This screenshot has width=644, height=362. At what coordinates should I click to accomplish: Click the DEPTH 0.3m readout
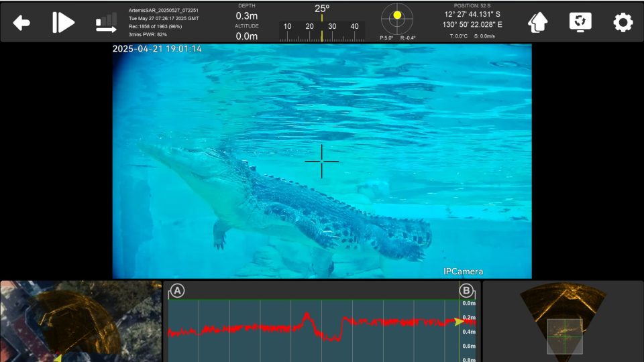247,11
